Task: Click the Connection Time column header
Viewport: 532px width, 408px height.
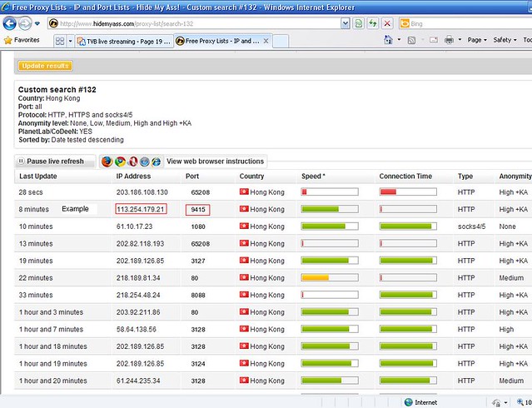Action: (405, 177)
